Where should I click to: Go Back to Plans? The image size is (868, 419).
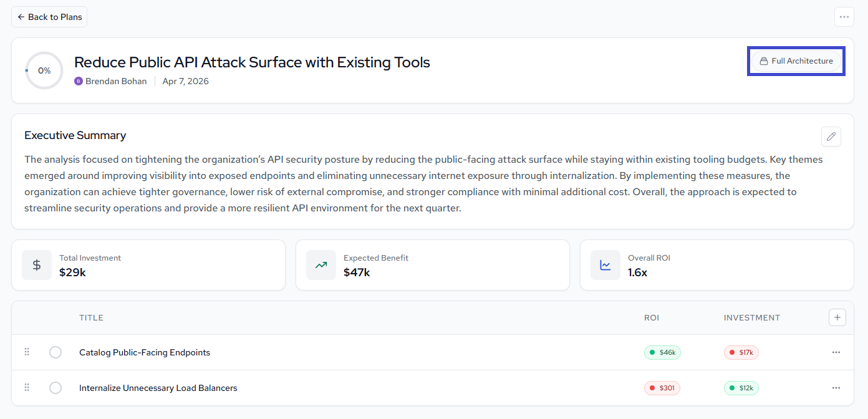[49, 17]
